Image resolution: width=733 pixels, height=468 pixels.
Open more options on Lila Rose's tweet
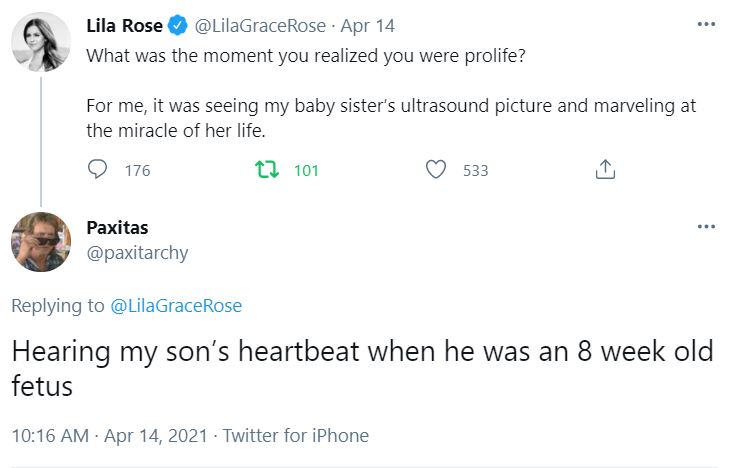pyautogui.click(x=706, y=25)
